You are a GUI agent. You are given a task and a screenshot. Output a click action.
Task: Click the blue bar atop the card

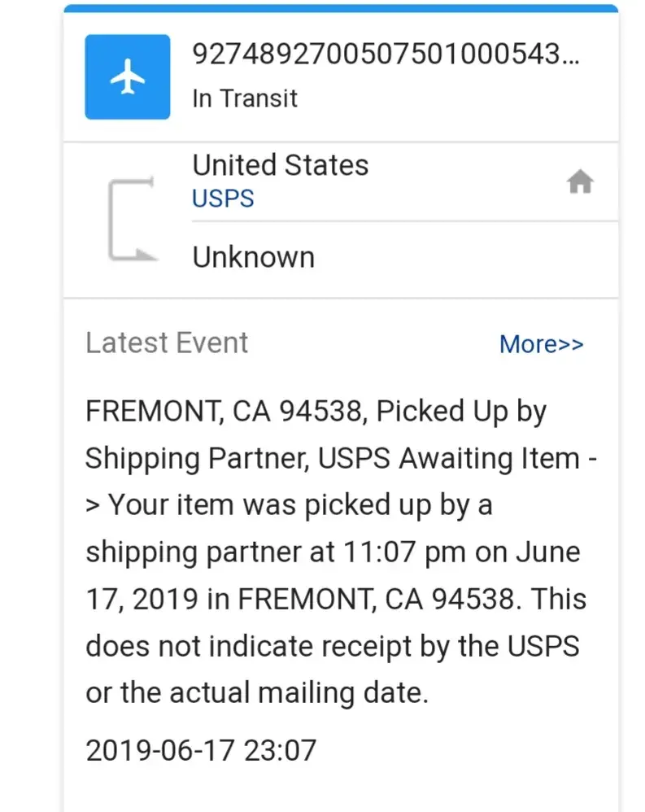click(341, 8)
